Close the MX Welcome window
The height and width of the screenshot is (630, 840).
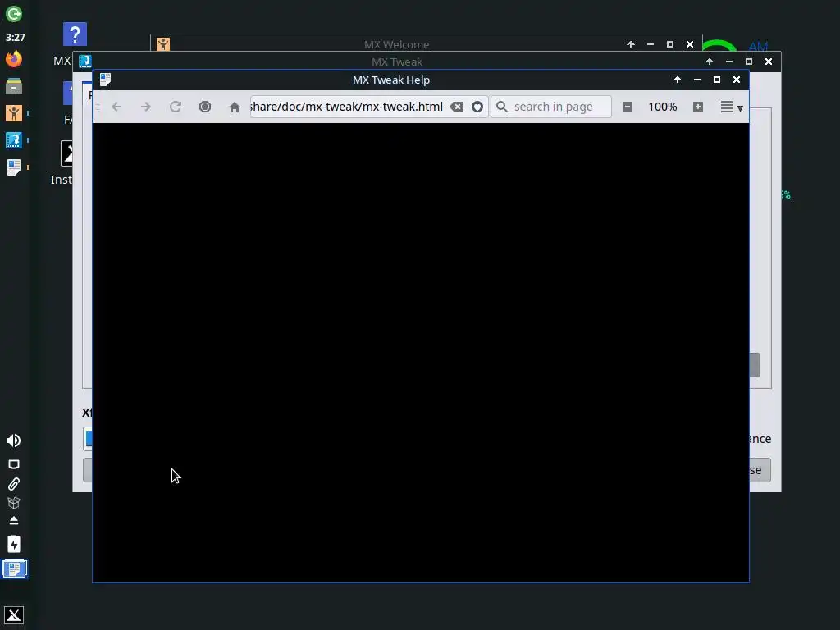[690, 44]
